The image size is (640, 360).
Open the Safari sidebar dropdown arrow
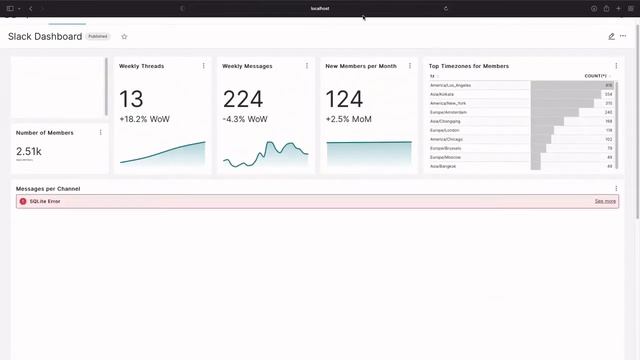[x=19, y=9]
